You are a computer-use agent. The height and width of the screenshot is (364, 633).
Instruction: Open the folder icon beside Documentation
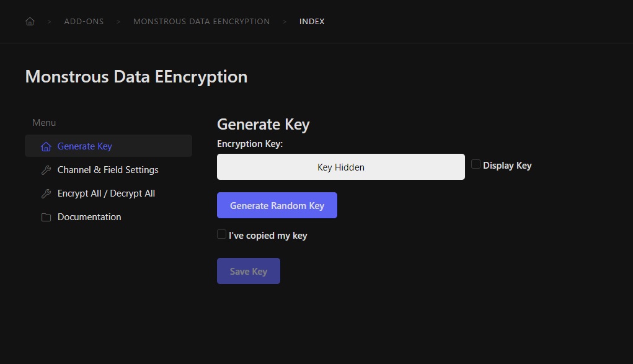coord(46,216)
